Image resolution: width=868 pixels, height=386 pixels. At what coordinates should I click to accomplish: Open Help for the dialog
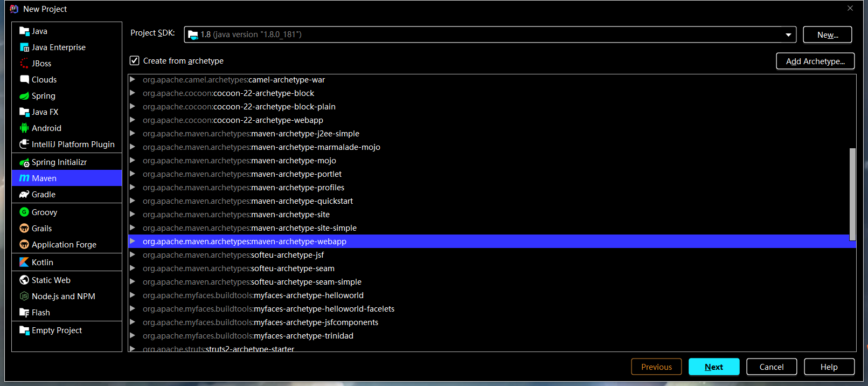click(x=829, y=367)
